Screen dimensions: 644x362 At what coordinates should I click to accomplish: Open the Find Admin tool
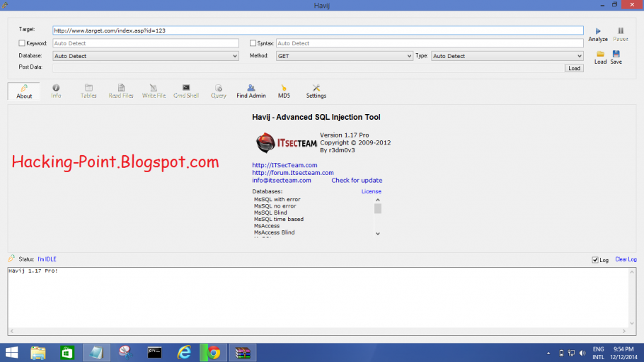point(251,91)
